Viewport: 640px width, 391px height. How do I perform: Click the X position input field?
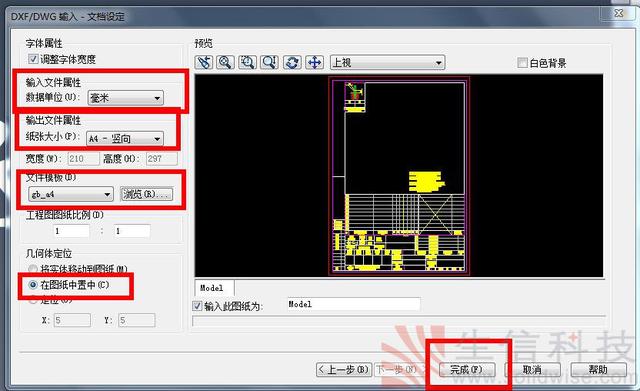coord(72,320)
